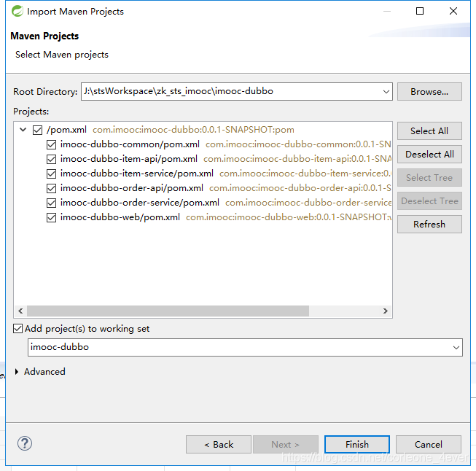Viewport: 476px width, 471px height.
Task: Open the Root Directory dropdown arrow
Action: tap(386, 92)
